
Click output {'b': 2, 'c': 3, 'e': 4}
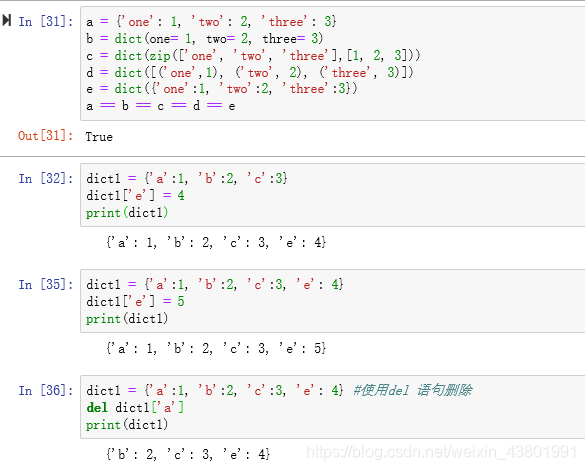pyautogui.click(x=188, y=454)
